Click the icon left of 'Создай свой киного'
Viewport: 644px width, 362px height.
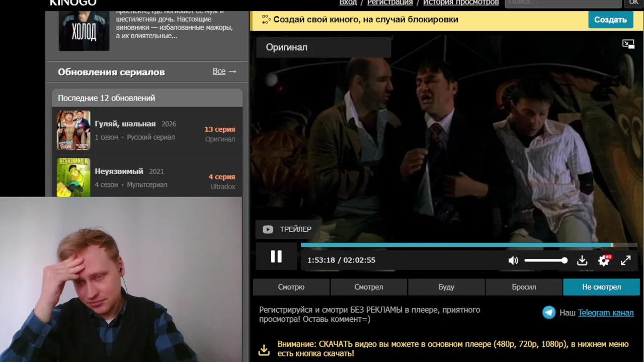(266, 20)
